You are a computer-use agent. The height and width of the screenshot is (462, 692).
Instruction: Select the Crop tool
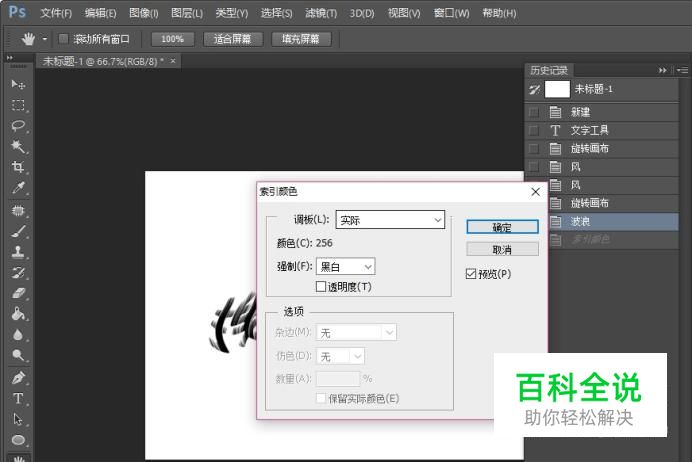coord(18,167)
